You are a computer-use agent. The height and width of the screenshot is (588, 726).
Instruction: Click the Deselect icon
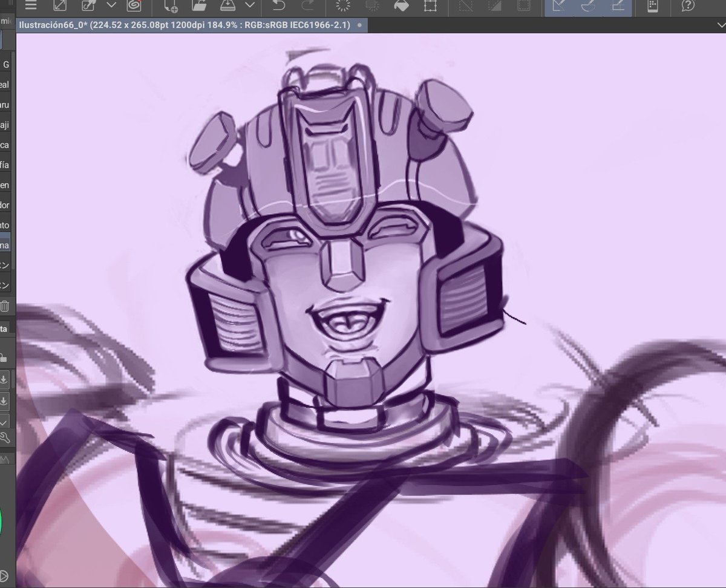466,6
